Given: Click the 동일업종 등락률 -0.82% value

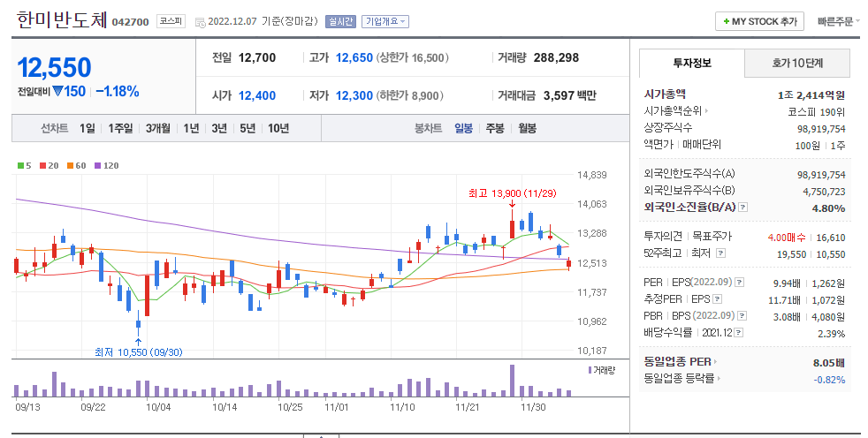Looking at the screenshot, I should [x=829, y=380].
